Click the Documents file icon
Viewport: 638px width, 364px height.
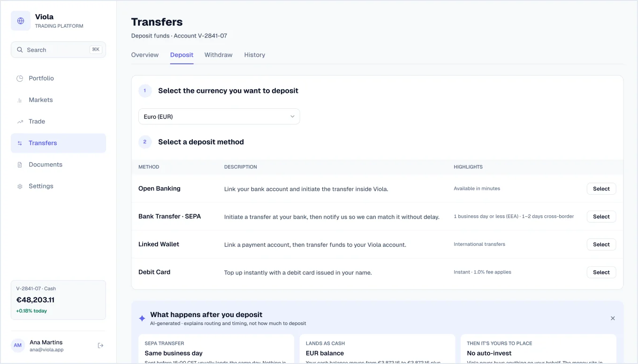[x=20, y=165]
